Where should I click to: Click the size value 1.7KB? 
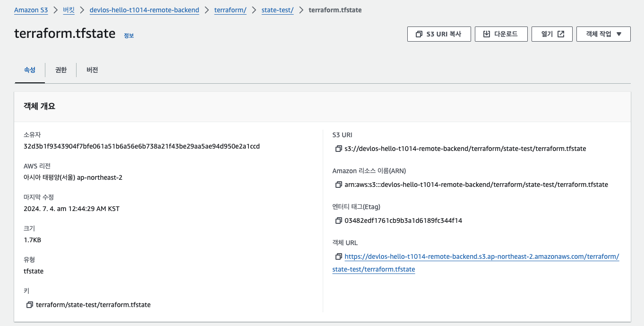pos(32,240)
